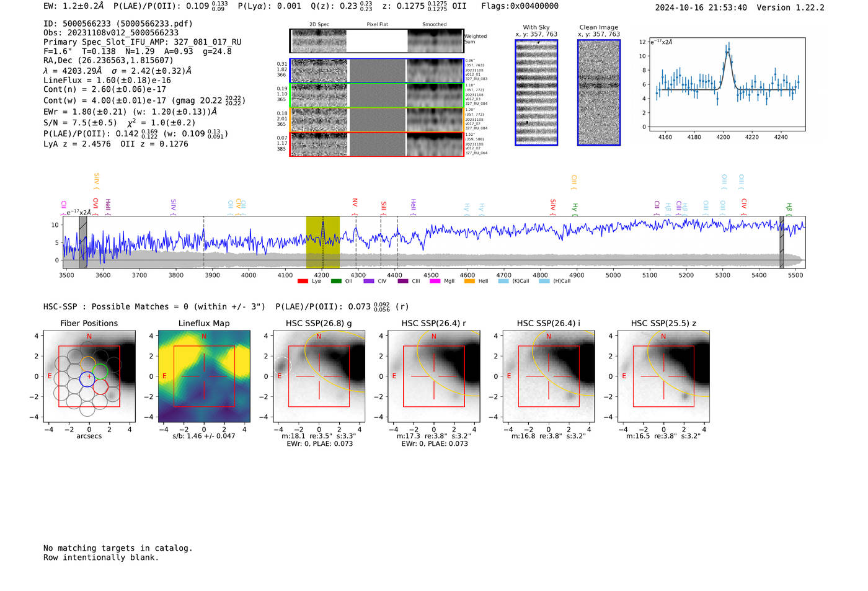The height and width of the screenshot is (591, 868).
Task: Click the m:18.1 re:3.5" caption
Action: (319, 436)
